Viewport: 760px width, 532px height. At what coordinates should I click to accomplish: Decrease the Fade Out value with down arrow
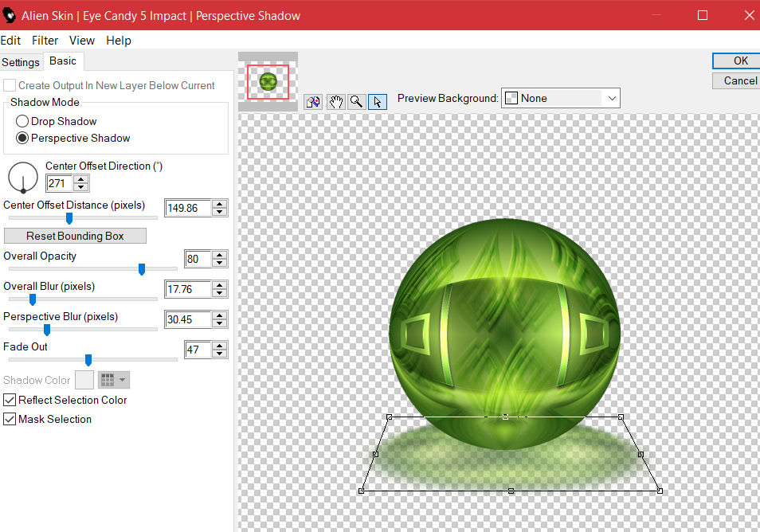[x=220, y=354]
